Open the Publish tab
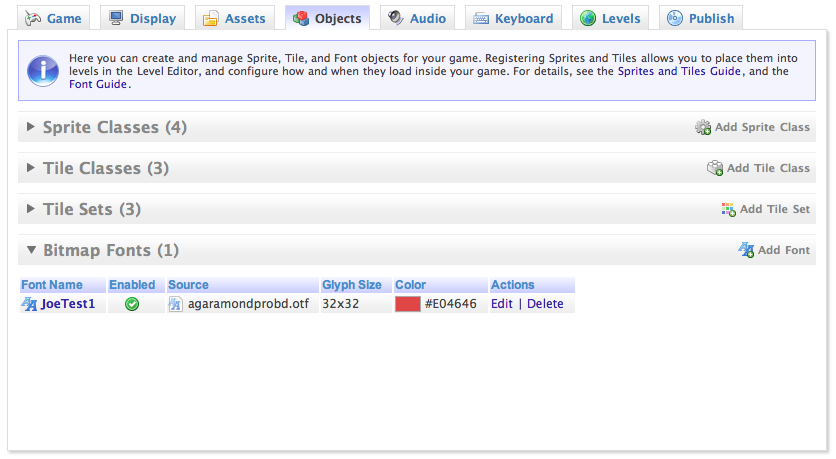 pyautogui.click(x=701, y=18)
